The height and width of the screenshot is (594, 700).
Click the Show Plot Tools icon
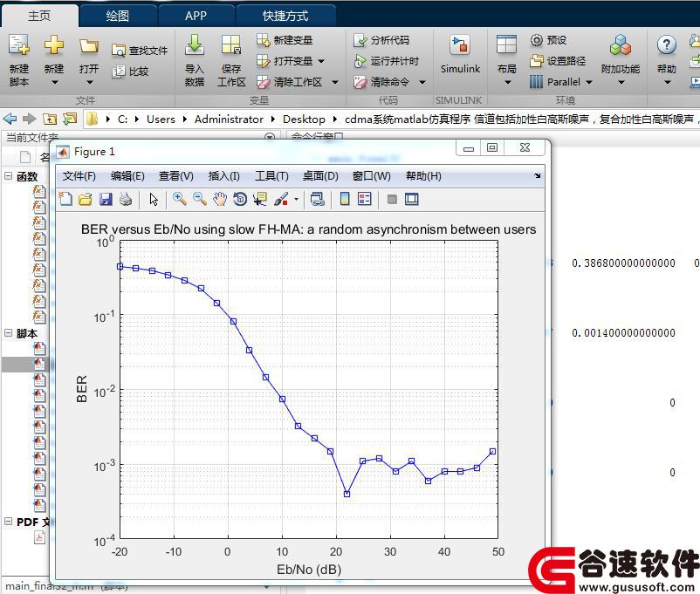click(x=412, y=199)
